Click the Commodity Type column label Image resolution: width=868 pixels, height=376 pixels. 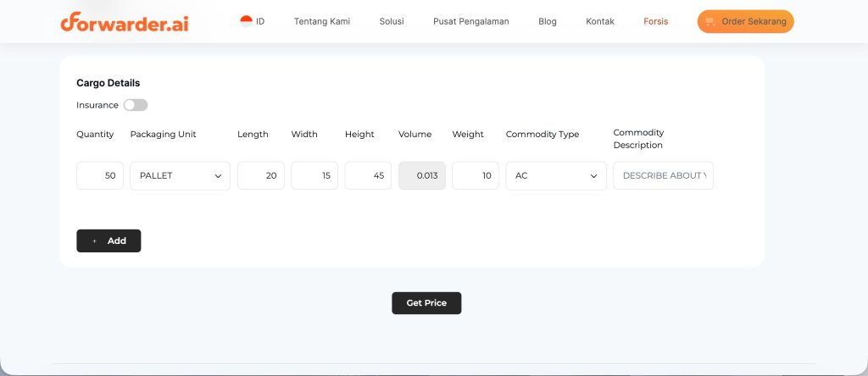[542, 135]
